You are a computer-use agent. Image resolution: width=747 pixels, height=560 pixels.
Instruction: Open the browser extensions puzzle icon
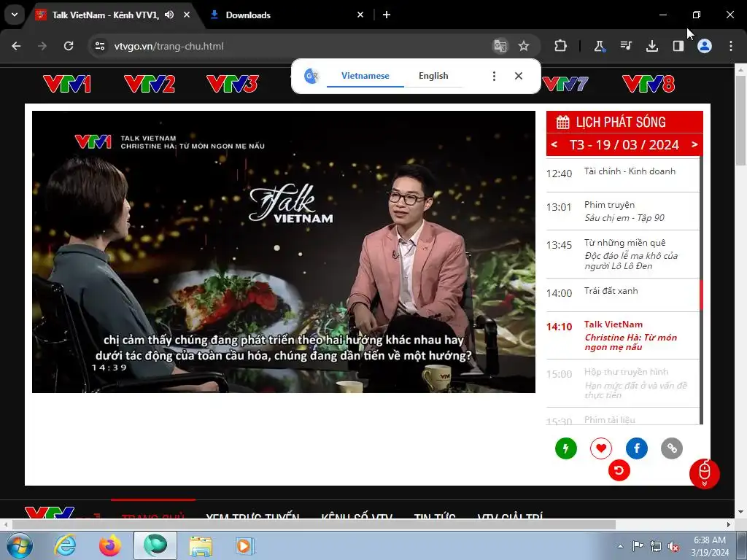tap(561, 46)
